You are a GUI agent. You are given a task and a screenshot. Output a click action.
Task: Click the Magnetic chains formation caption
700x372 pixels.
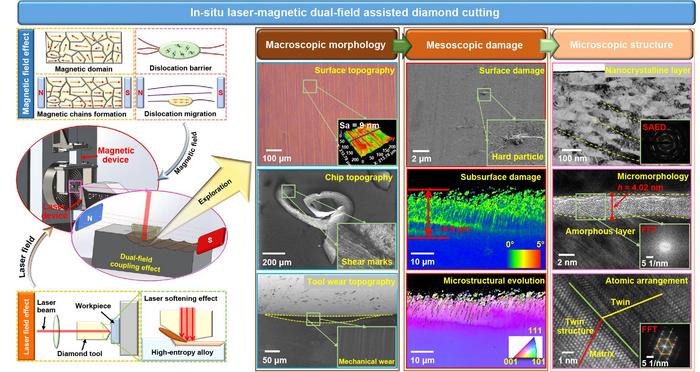pos(82,114)
